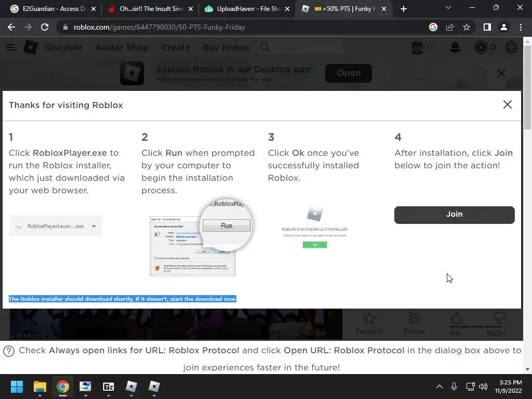The image size is (532, 399).
Task: Click the help question mark icon
Action: [9, 351]
